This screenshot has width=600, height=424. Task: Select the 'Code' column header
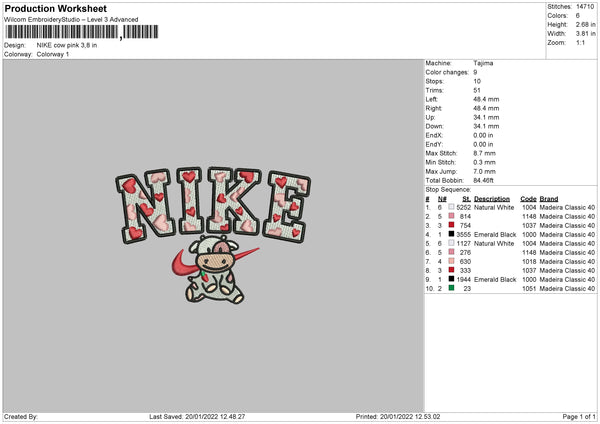(x=528, y=199)
